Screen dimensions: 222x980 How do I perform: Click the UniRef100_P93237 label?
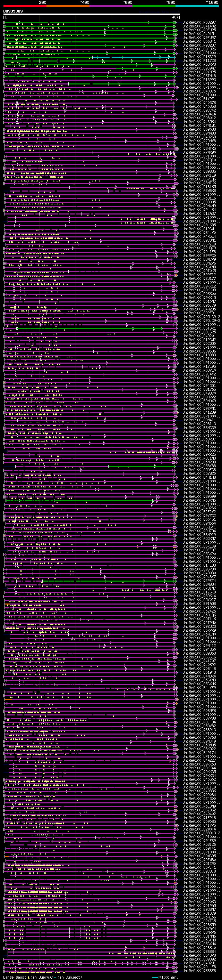(199, 45)
